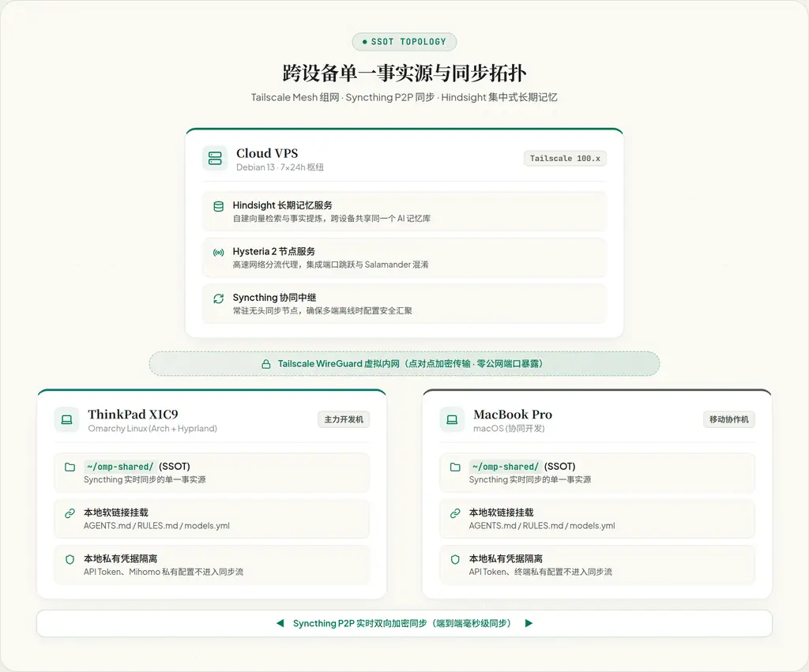Click the Tailscale WireGuard 虚拟内网 banner text
This screenshot has height=672, width=809.
[410, 363]
